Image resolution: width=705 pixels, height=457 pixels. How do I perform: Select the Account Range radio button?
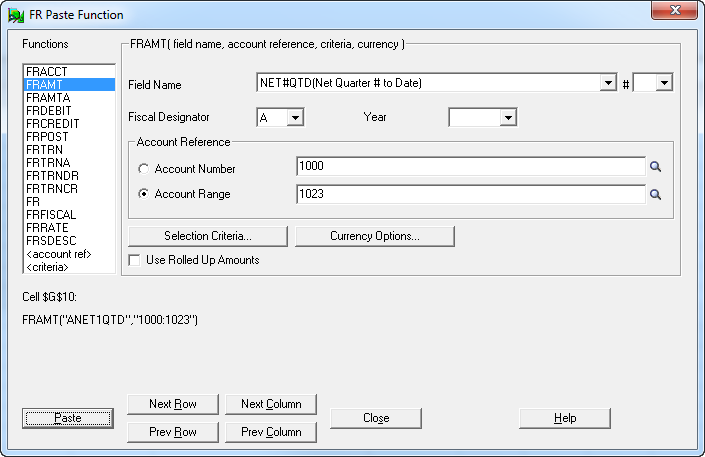tap(144, 195)
